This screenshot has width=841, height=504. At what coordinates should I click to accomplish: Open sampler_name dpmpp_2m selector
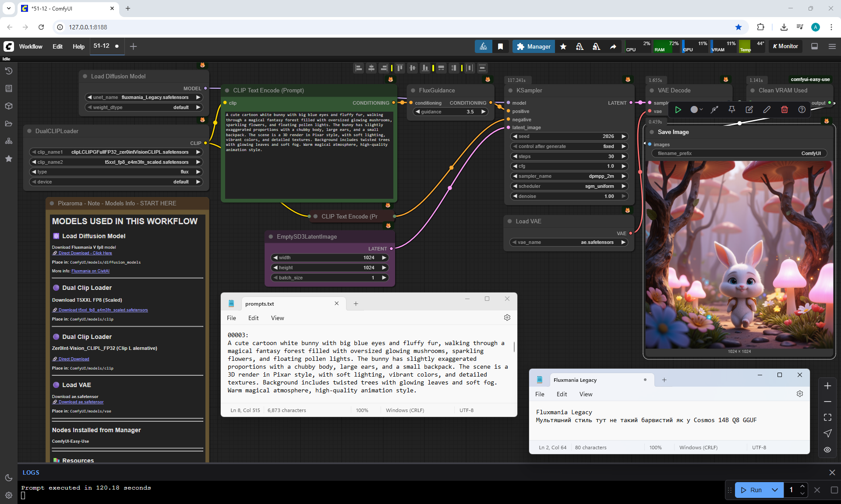tap(569, 176)
